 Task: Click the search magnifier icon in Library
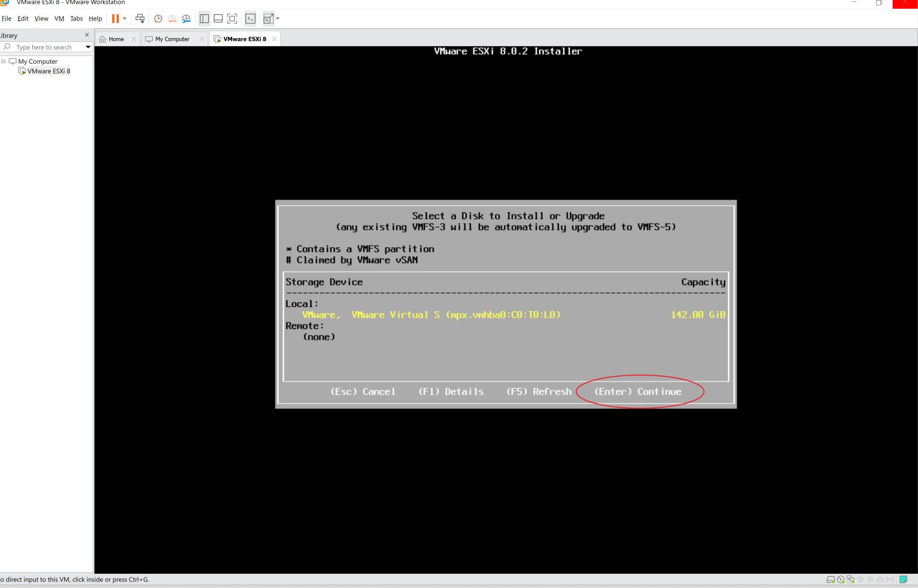click(x=7, y=47)
